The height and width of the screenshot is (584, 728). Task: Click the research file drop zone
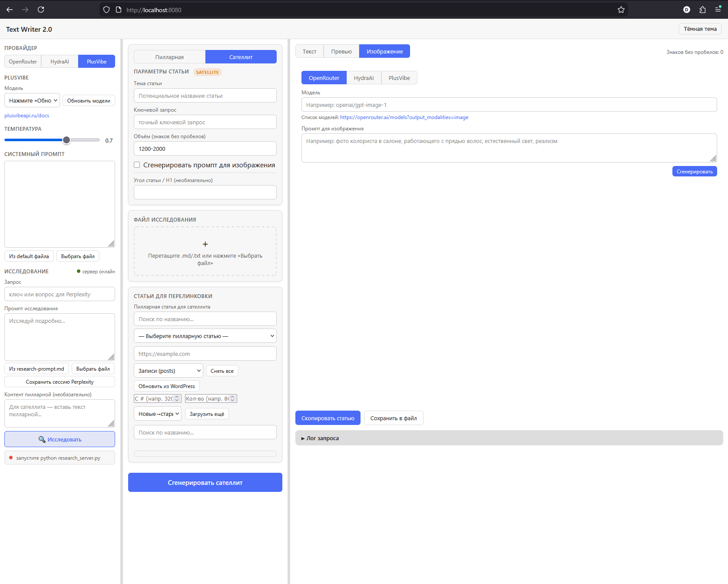(x=205, y=251)
